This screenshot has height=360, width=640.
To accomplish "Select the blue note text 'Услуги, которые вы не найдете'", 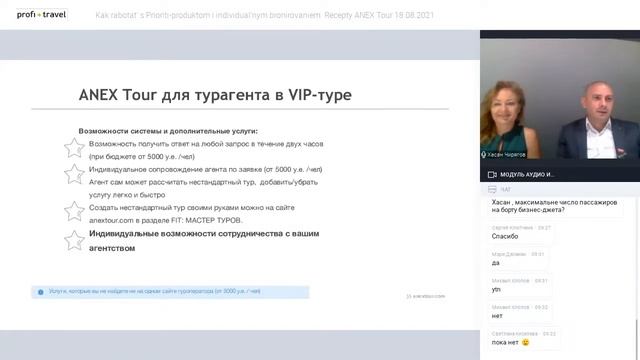I will pyautogui.click(x=154, y=291).
